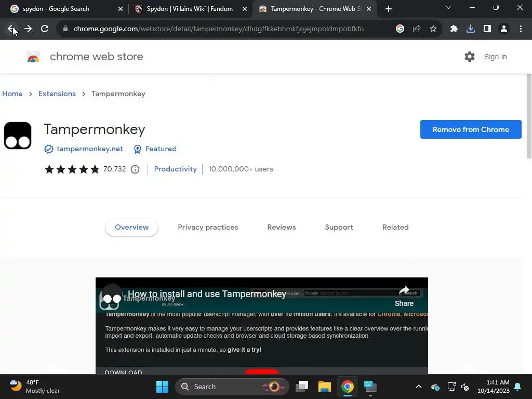The width and height of the screenshot is (532, 399).
Task: Open the browser Downloads tray
Action: point(471,29)
